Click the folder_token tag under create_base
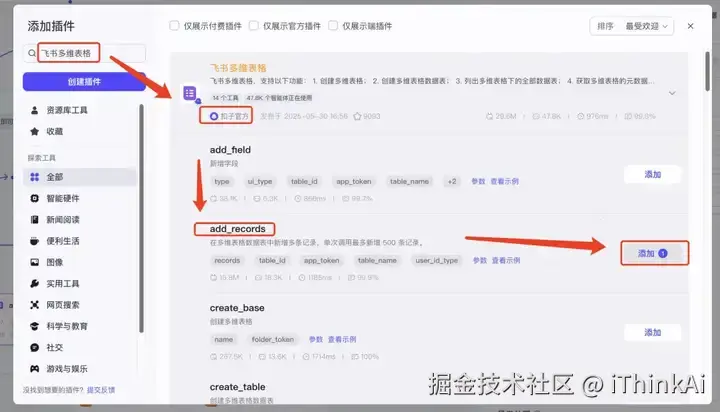 [x=273, y=339]
